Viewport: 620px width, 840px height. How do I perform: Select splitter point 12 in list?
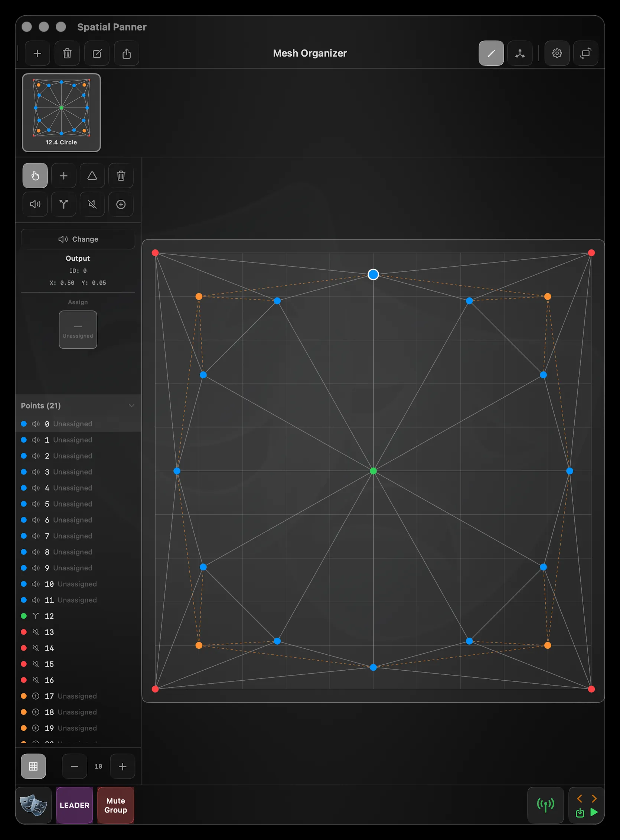click(78, 616)
